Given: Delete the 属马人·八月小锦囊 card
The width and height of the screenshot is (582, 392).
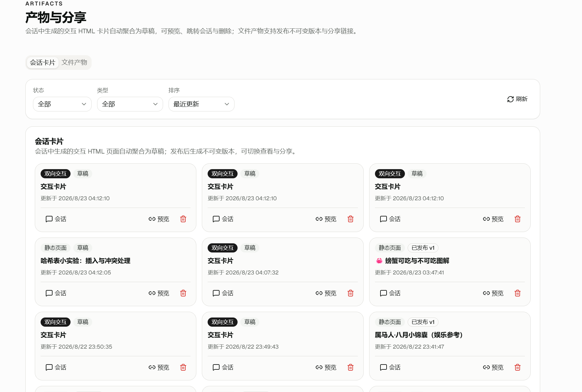Looking at the screenshot, I should click(518, 367).
